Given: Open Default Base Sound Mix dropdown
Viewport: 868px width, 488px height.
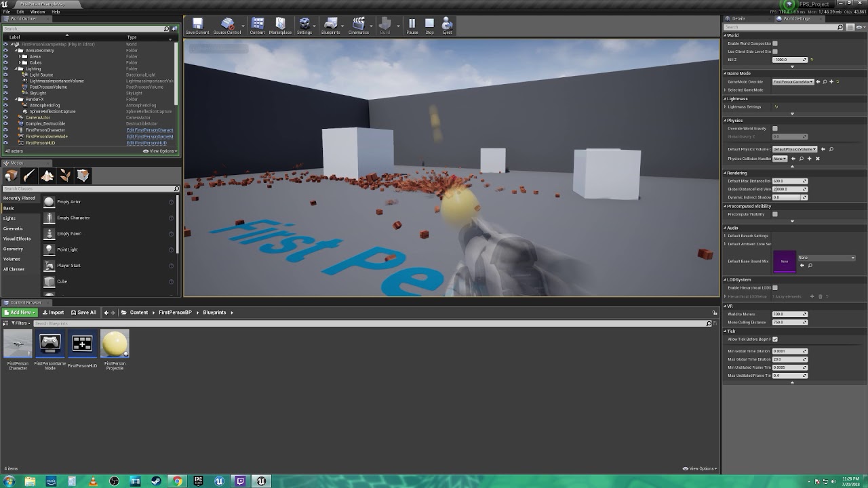Looking at the screenshot, I should [827, 258].
